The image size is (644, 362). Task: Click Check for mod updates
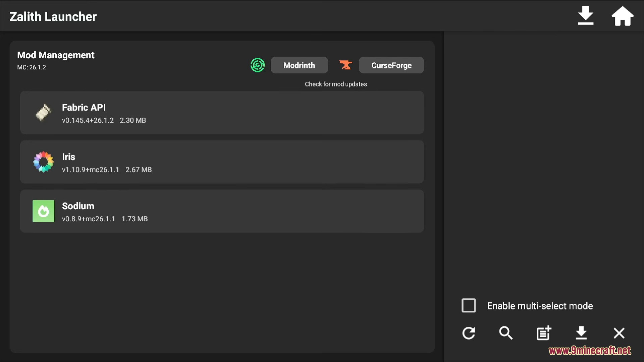tap(336, 84)
